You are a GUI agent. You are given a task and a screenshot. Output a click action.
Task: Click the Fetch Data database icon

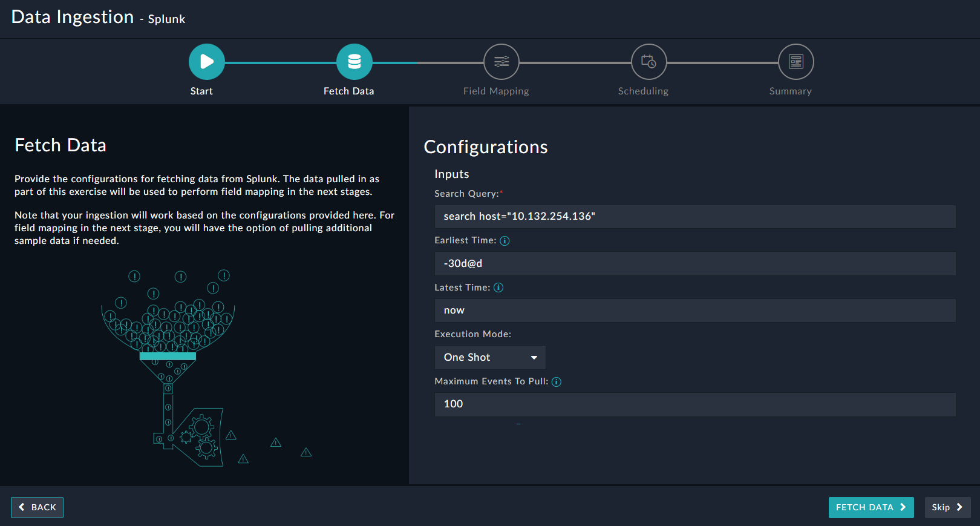[354, 62]
